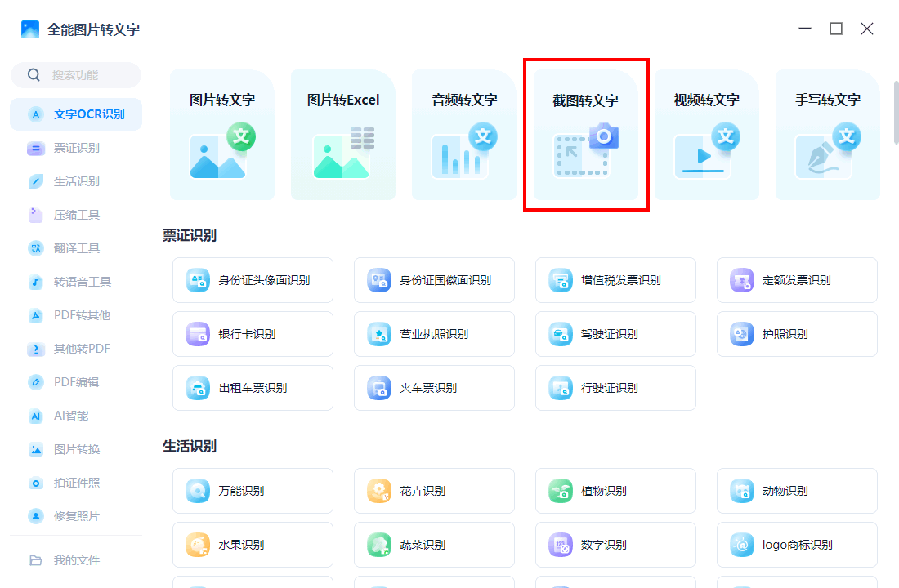This screenshot has height=588, width=899.
Task: Click the 植物识别 icon
Action: pyautogui.click(x=560, y=491)
